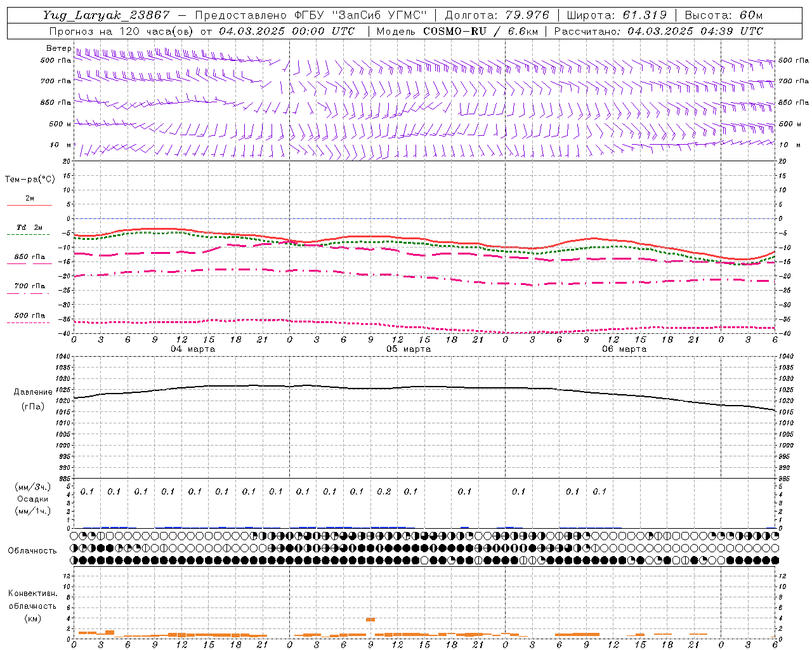Click the 0.2 precipitation value
This screenshot has width=812, height=650.
pyautogui.click(x=384, y=491)
